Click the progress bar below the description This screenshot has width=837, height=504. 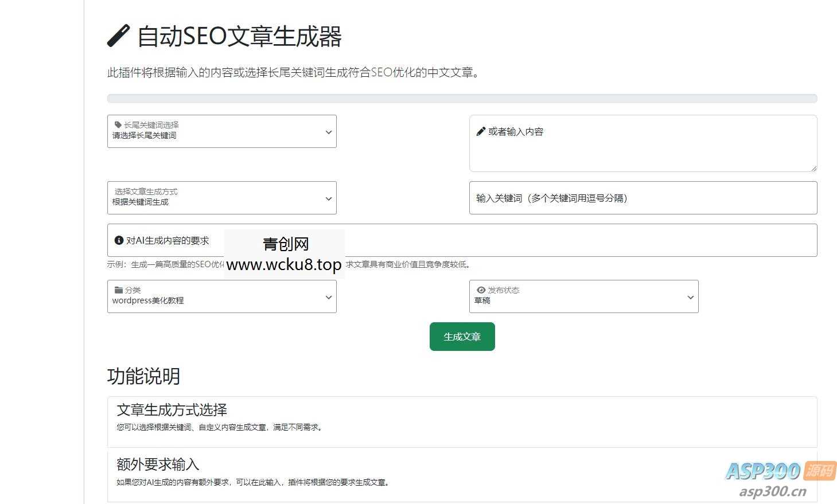click(x=462, y=98)
